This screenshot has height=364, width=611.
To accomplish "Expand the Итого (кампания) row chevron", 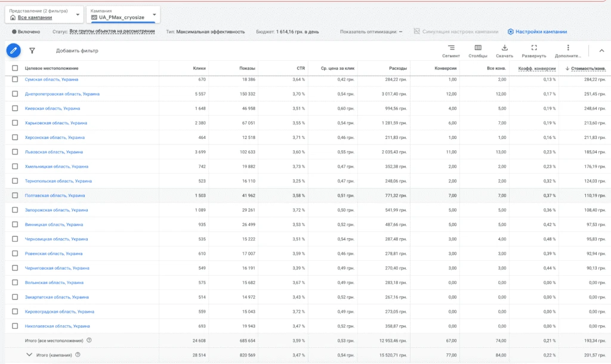I will [29, 354].
